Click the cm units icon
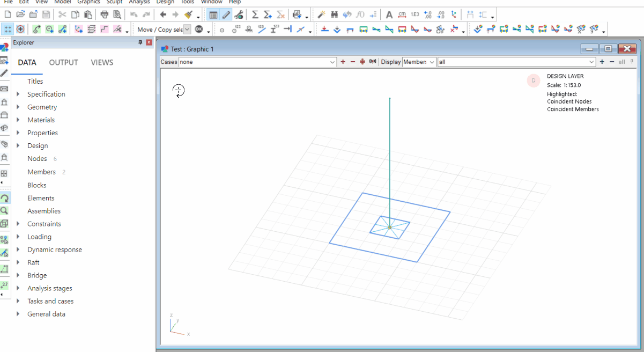The width and height of the screenshot is (644, 352). click(x=402, y=14)
